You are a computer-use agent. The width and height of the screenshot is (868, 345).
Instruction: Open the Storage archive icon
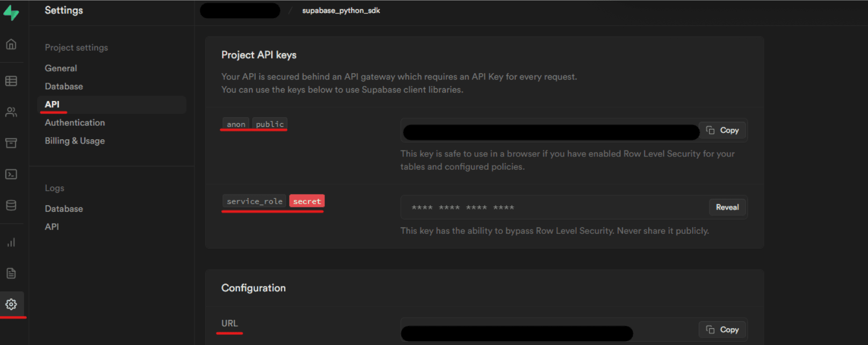click(11, 143)
